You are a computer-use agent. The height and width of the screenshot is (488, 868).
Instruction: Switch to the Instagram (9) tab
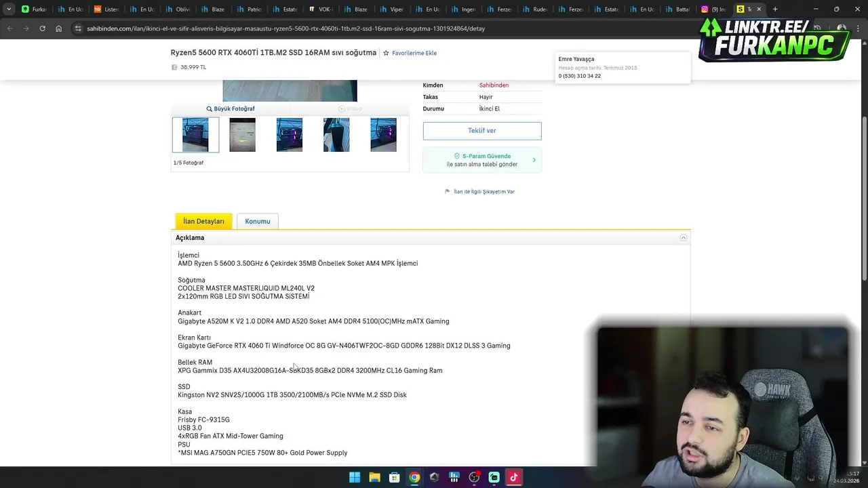714,9
